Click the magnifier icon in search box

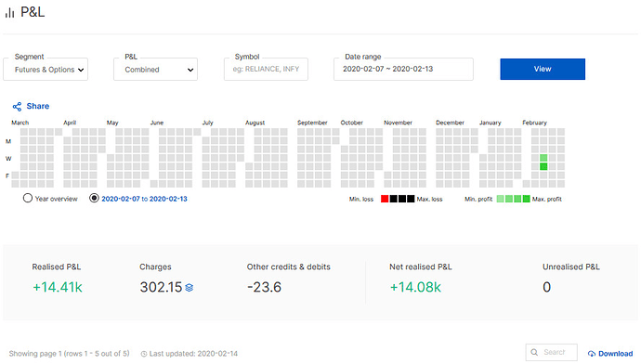(x=534, y=352)
